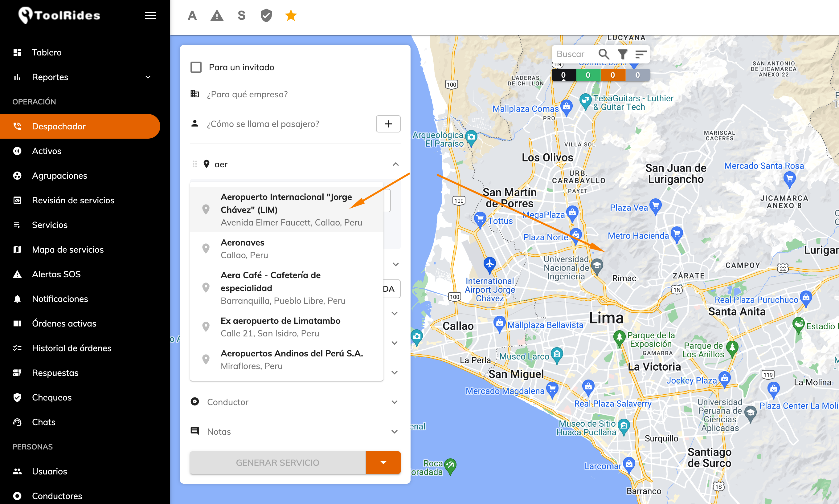Open the map sort icon
The height and width of the screenshot is (504, 839).
coord(641,54)
